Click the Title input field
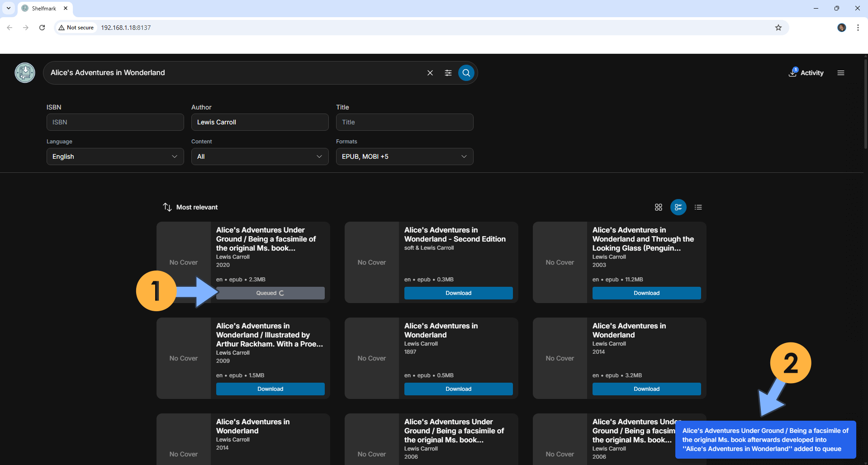This screenshot has width=868, height=465. (x=404, y=122)
